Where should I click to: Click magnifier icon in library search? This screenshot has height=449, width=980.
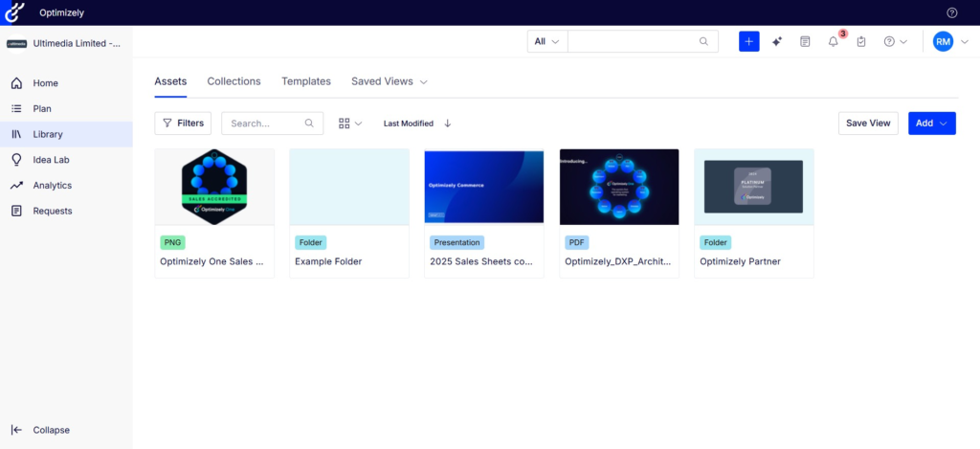[x=309, y=123]
